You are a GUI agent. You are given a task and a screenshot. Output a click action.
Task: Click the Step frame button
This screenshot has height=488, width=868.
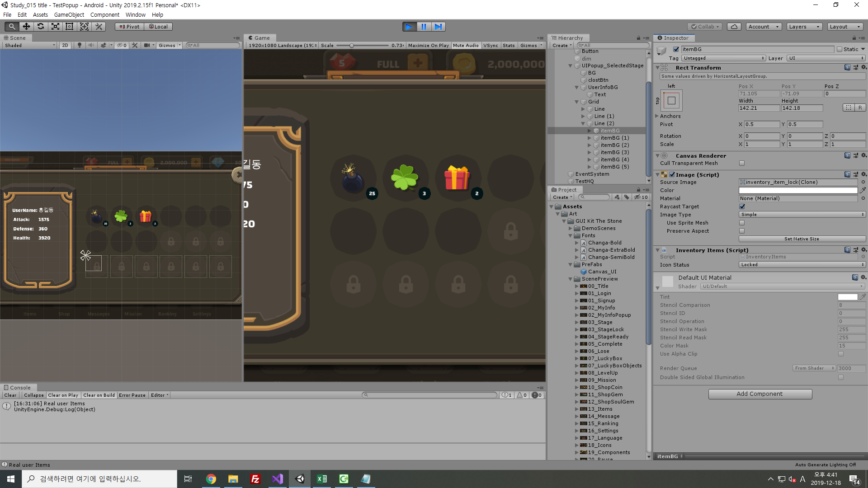point(438,27)
